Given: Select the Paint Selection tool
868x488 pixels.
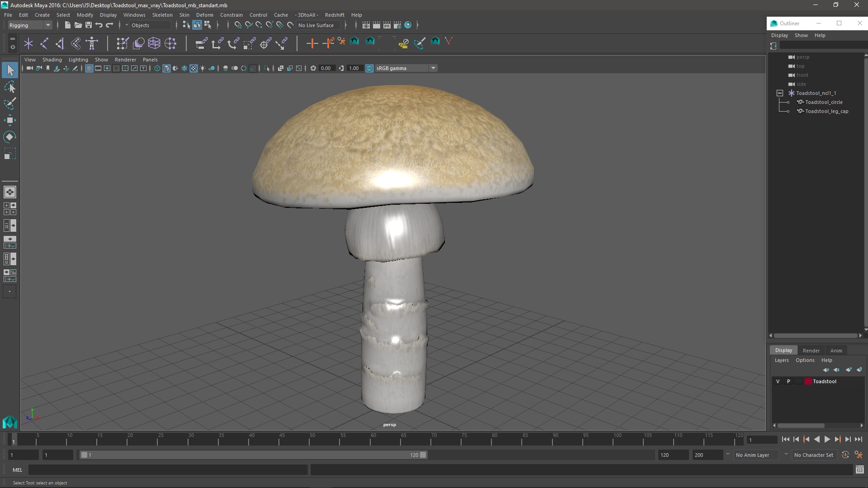Looking at the screenshot, I should (x=9, y=103).
